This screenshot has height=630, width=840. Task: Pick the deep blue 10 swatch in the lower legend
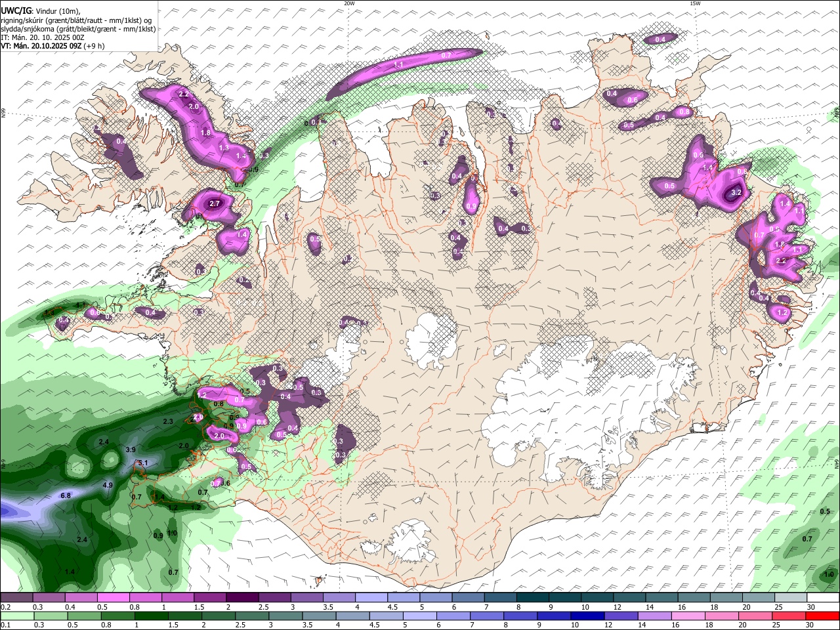click(x=587, y=616)
